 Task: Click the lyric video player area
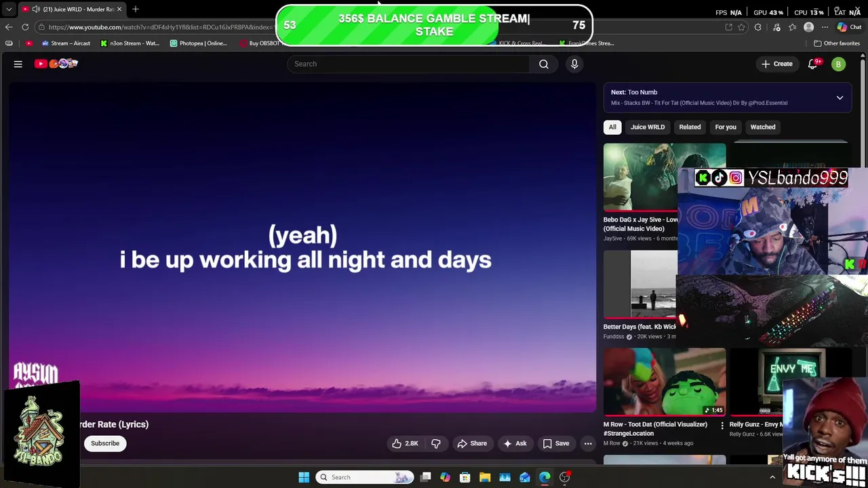[x=302, y=247]
